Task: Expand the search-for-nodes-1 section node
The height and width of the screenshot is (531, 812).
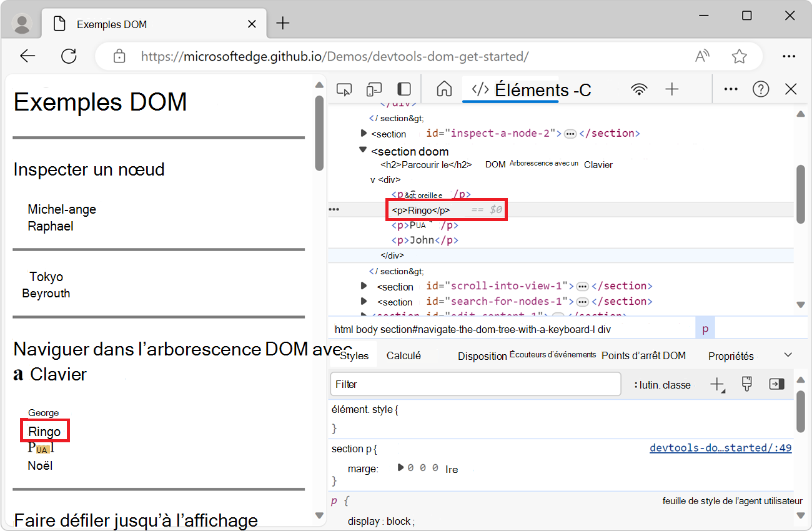Action: point(364,301)
